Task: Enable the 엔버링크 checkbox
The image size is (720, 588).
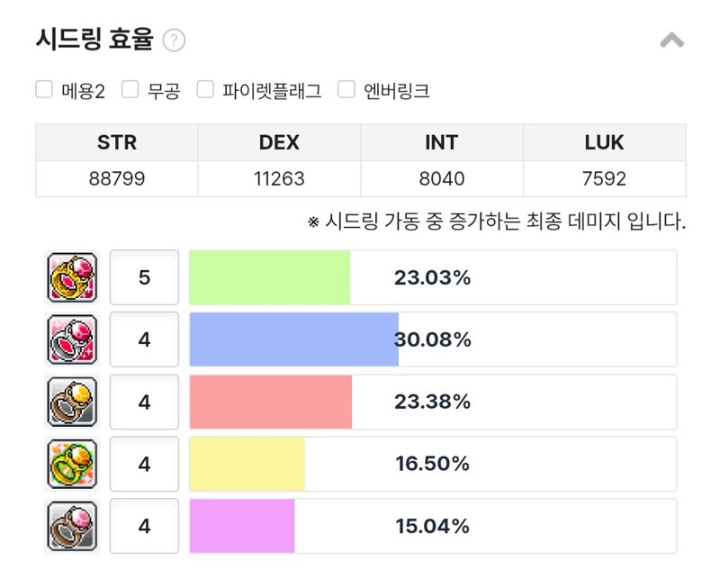Action: click(346, 89)
